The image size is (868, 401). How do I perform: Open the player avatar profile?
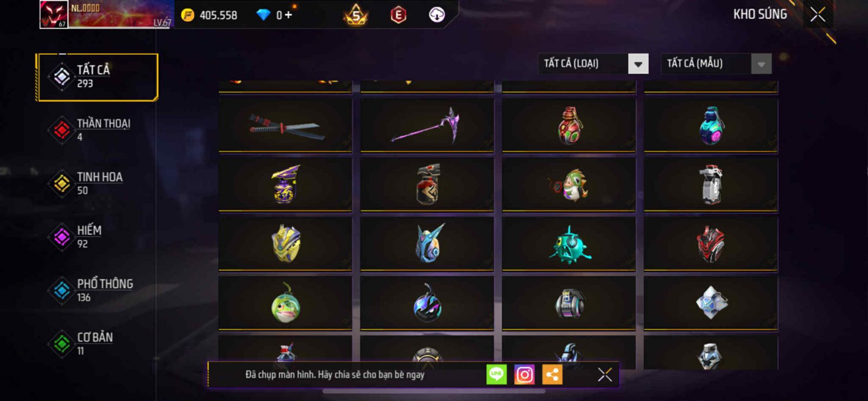click(x=54, y=15)
